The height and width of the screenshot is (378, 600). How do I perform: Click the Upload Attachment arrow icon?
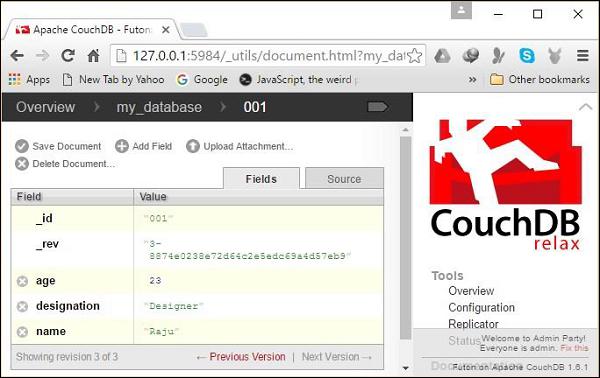coord(193,146)
